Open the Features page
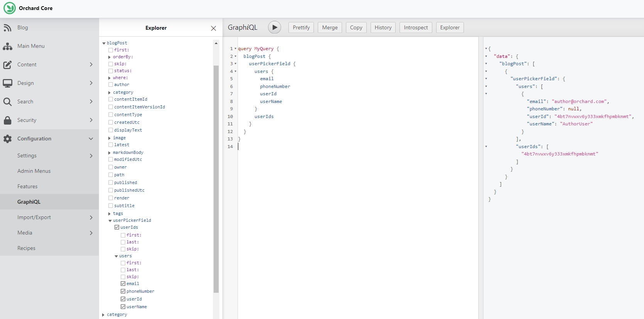 click(x=49, y=187)
